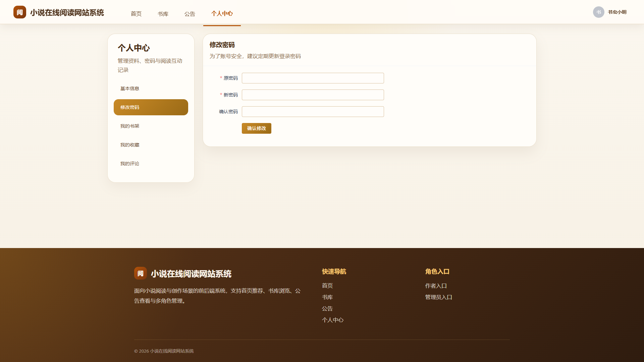The width and height of the screenshot is (644, 362).
Task: Open the 公告 navigation tab
Action: (190, 14)
